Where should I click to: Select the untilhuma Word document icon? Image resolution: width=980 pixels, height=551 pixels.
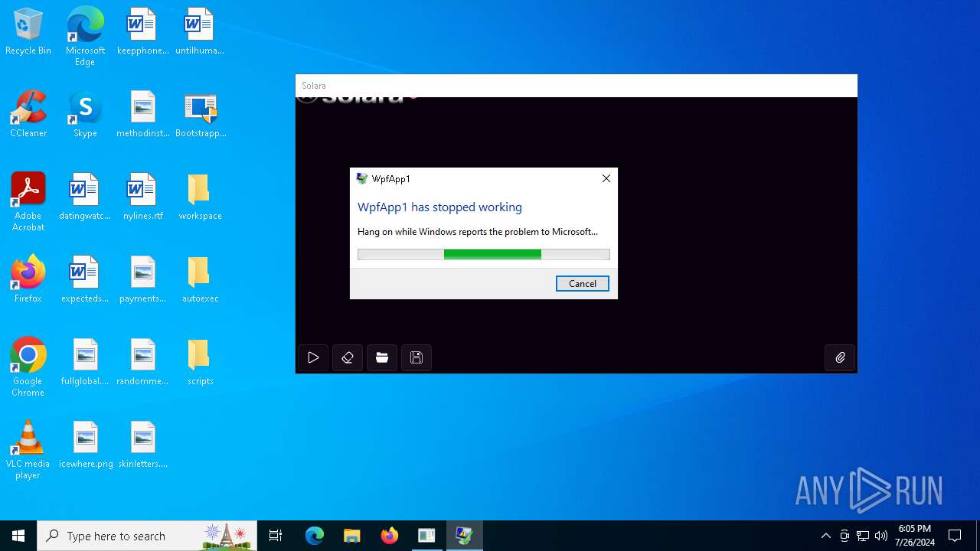click(200, 32)
